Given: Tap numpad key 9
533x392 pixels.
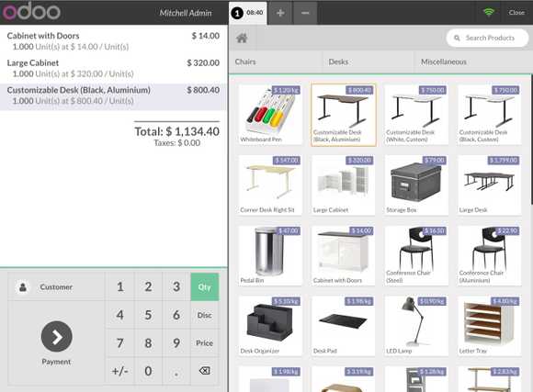Looking at the screenshot, I should point(176,343).
